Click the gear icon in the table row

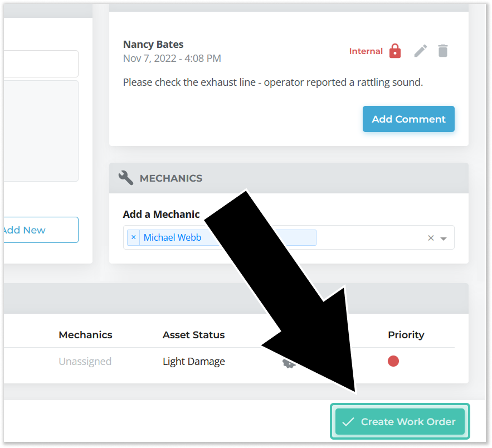coord(288,363)
